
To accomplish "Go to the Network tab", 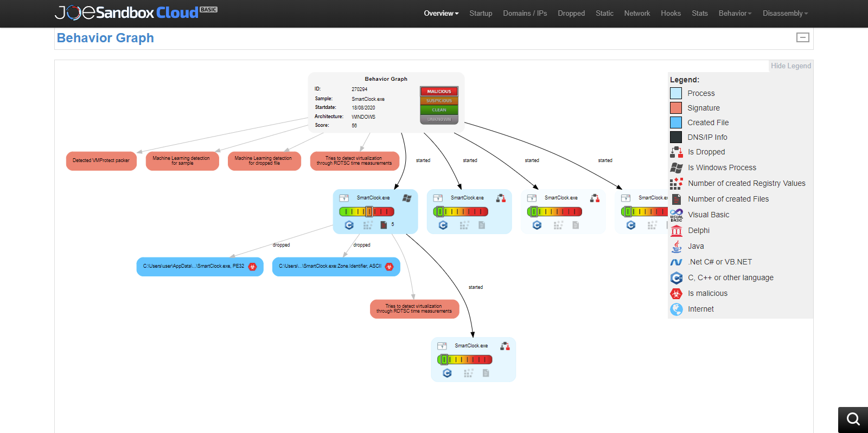I will pyautogui.click(x=637, y=13).
